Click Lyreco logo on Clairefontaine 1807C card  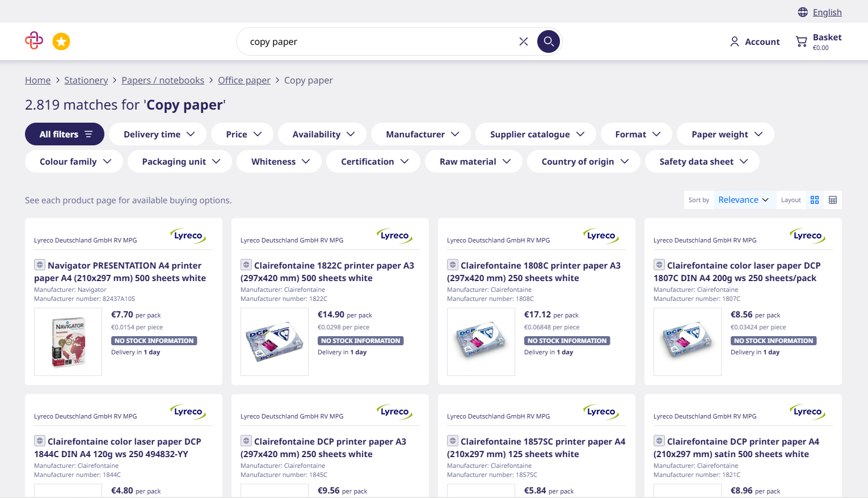point(808,236)
